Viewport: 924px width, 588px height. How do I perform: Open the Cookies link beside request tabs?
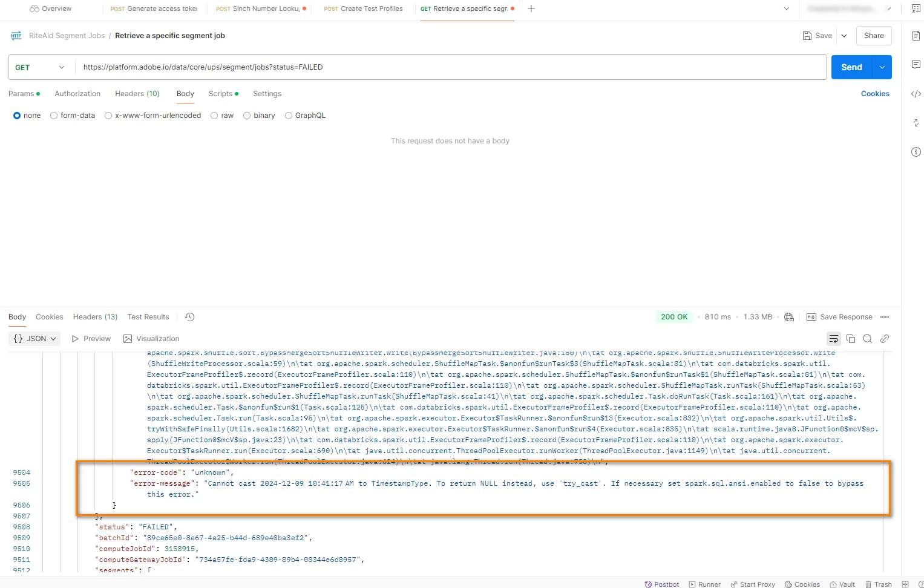[875, 94]
